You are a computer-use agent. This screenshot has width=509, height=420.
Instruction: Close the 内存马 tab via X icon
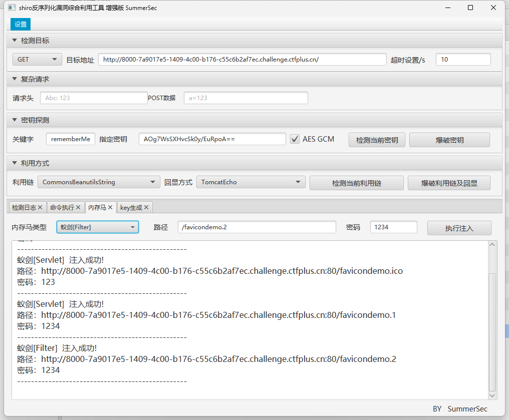110,207
